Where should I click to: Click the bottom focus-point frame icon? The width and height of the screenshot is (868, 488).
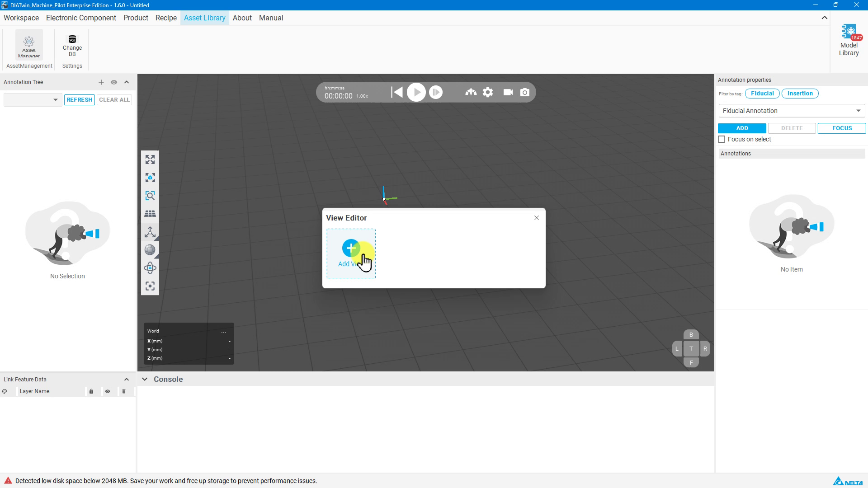[x=150, y=286]
